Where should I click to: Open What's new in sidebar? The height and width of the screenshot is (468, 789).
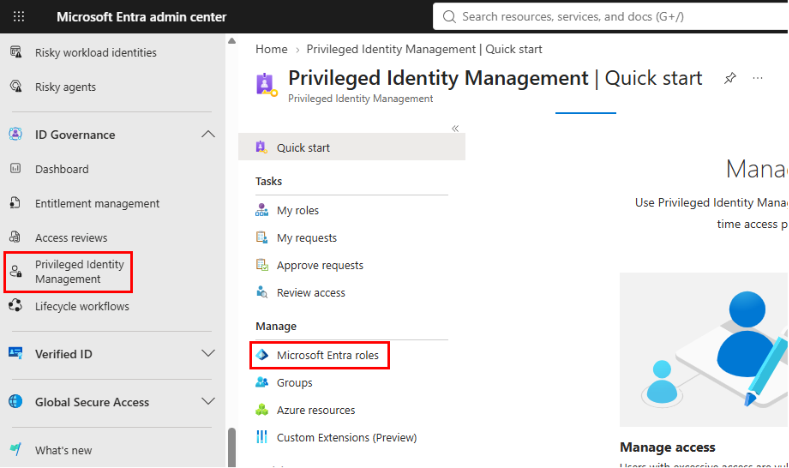tap(63, 450)
